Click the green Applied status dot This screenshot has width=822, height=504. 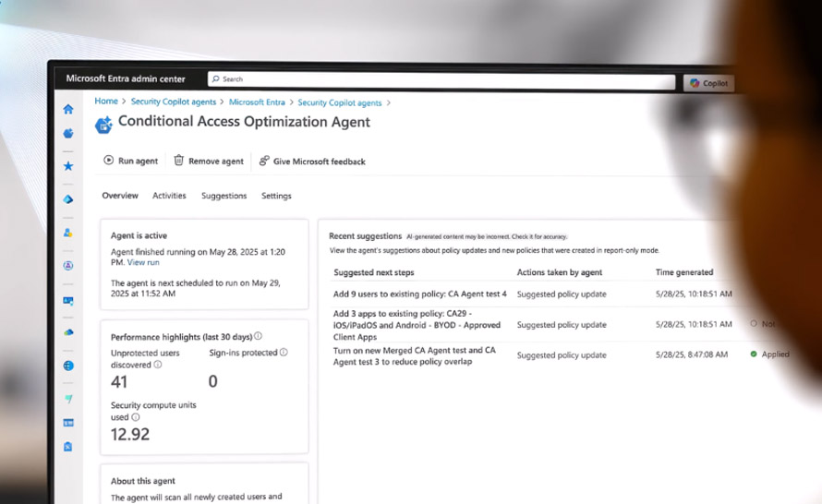754,354
